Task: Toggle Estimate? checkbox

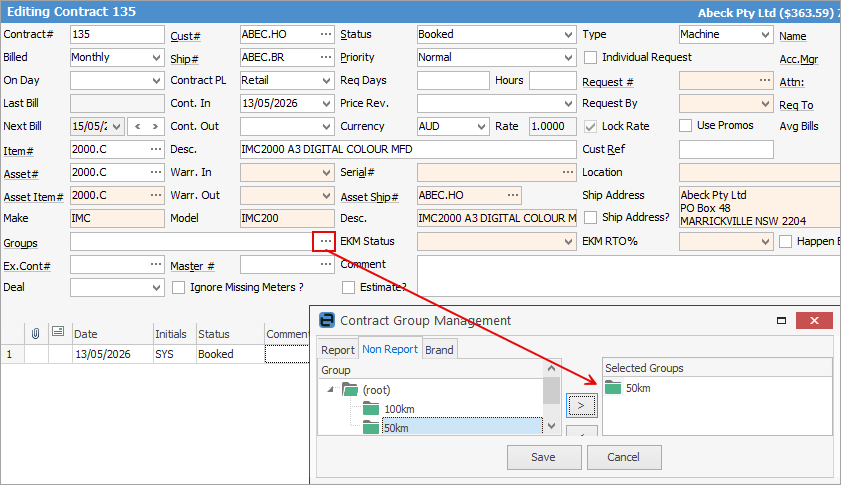Action: pyautogui.click(x=348, y=288)
